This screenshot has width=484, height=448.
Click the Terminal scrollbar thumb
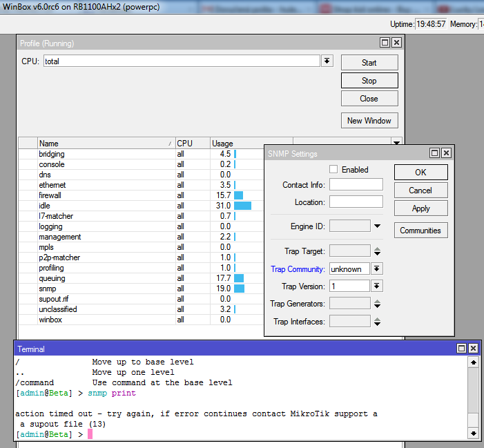[x=473, y=419]
